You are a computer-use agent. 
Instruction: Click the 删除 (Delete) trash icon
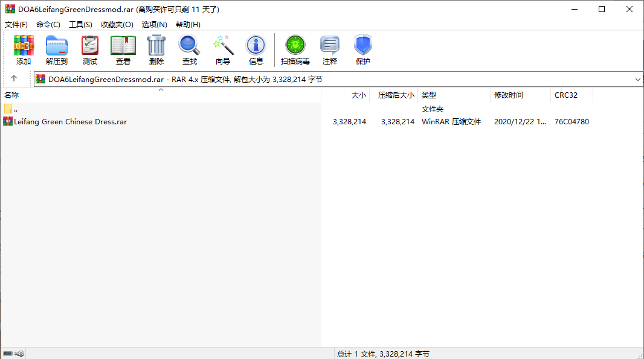click(x=156, y=49)
